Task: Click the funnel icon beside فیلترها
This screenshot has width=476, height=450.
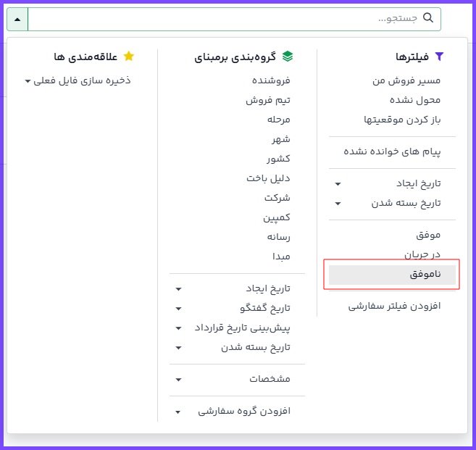Action: [438, 57]
